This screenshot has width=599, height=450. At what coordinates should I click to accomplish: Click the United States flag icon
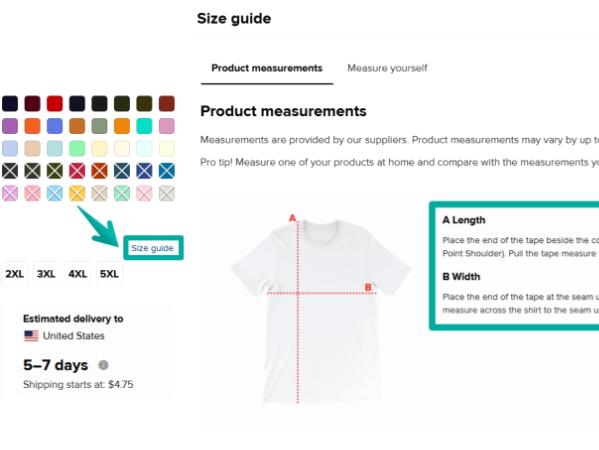[x=31, y=336]
